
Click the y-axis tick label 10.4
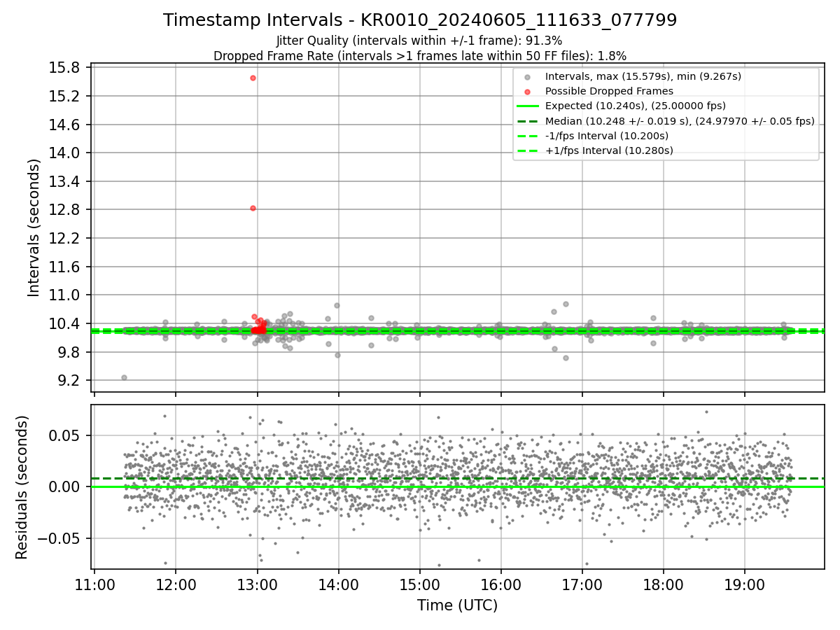(x=65, y=323)
